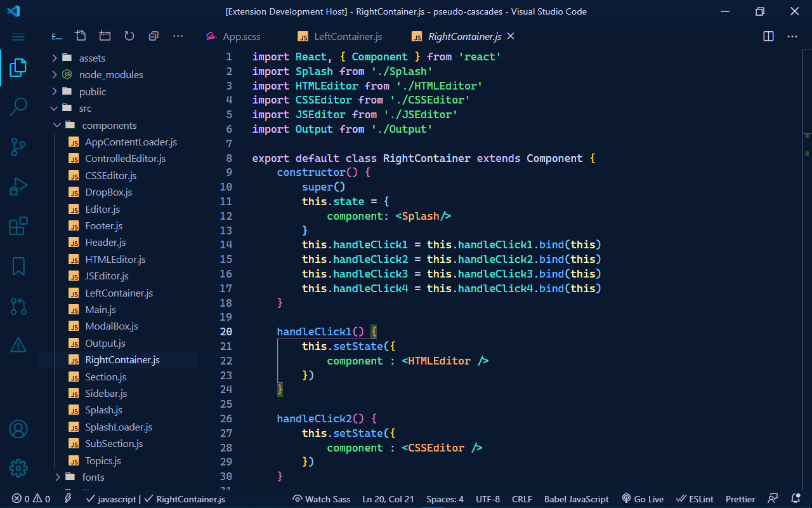Open Splash.js in Explorer
Screen dimensions: 812x508
tap(103, 410)
